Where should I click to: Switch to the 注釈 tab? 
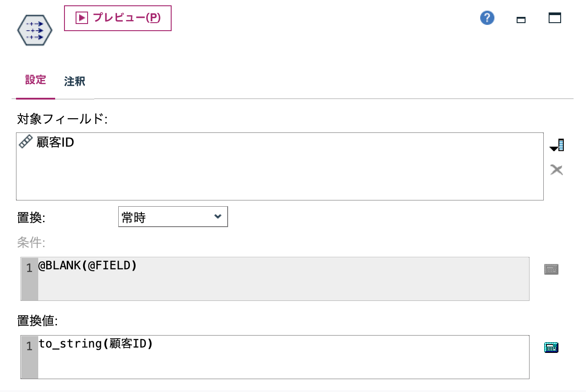coord(74,81)
